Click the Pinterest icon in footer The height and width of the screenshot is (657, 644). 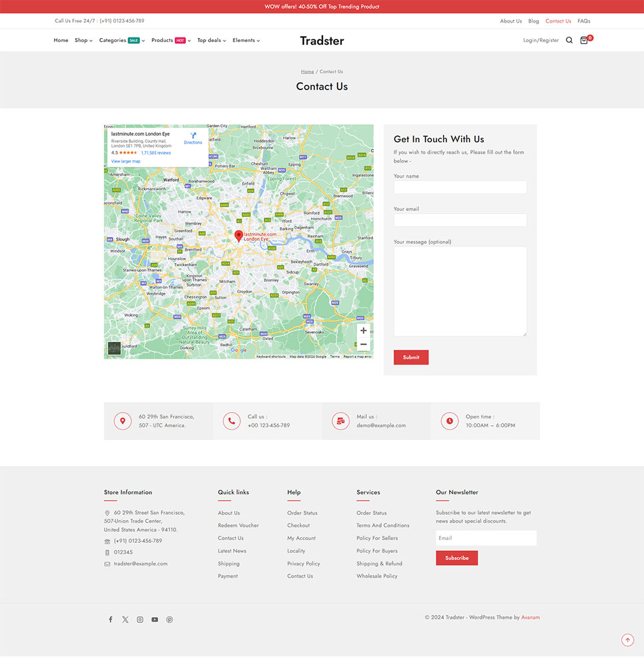(170, 620)
